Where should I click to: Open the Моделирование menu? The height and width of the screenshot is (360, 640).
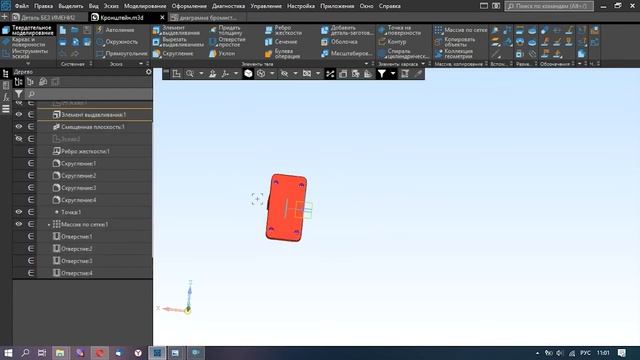point(145,6)
